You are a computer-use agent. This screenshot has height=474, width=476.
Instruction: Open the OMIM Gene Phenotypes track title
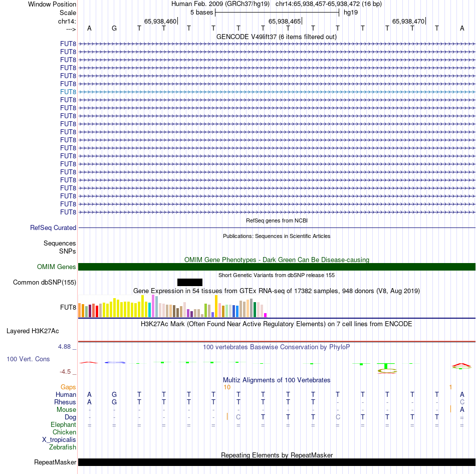(x=277, y=260)
